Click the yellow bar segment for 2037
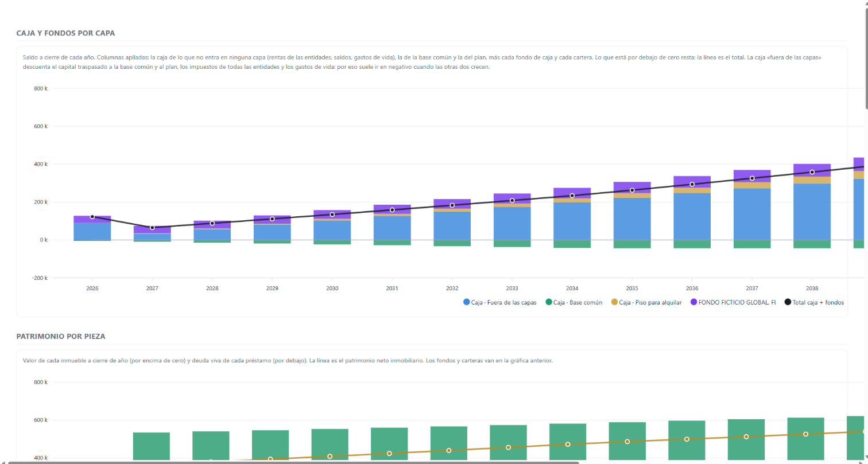 tap(752, 185)
